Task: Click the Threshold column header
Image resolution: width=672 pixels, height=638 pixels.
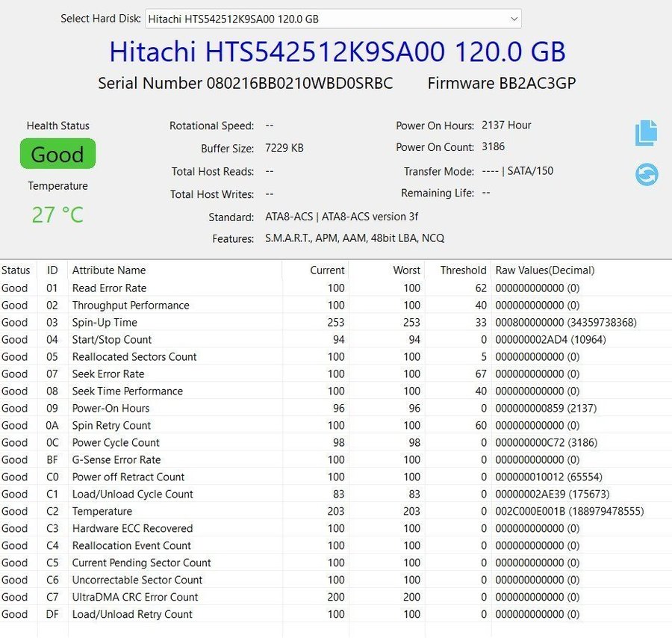Action: (x=463, y=270)
